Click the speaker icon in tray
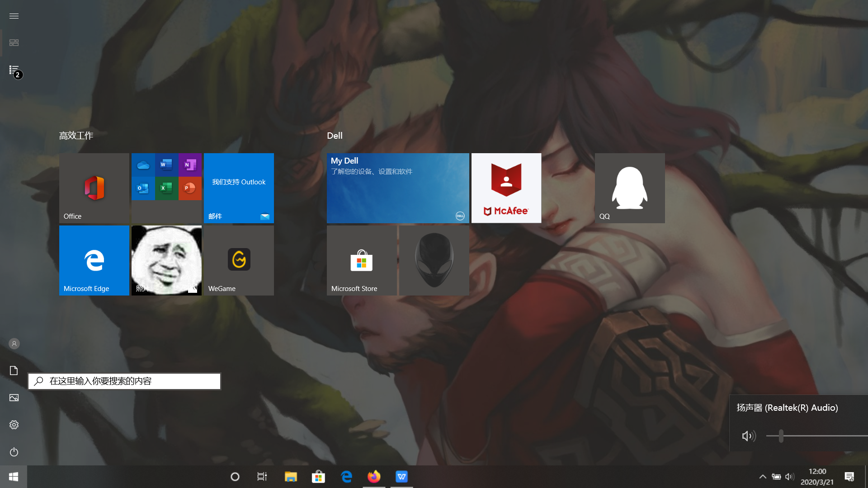 [790, 477]
